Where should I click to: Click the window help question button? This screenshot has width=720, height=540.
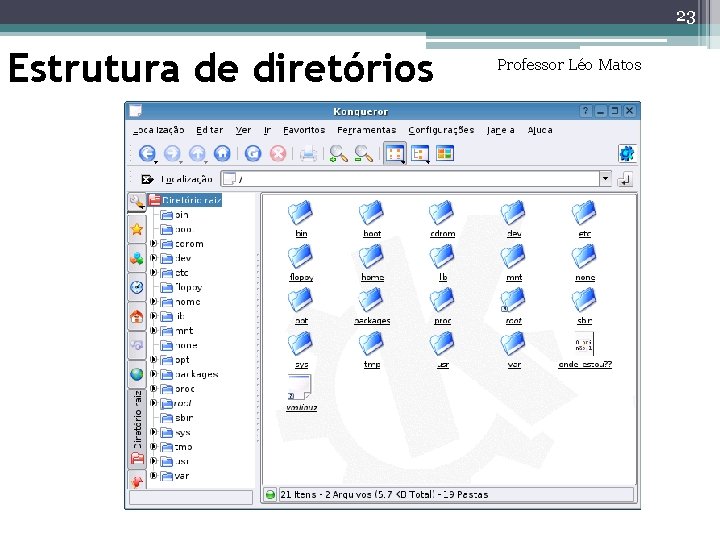585,111
